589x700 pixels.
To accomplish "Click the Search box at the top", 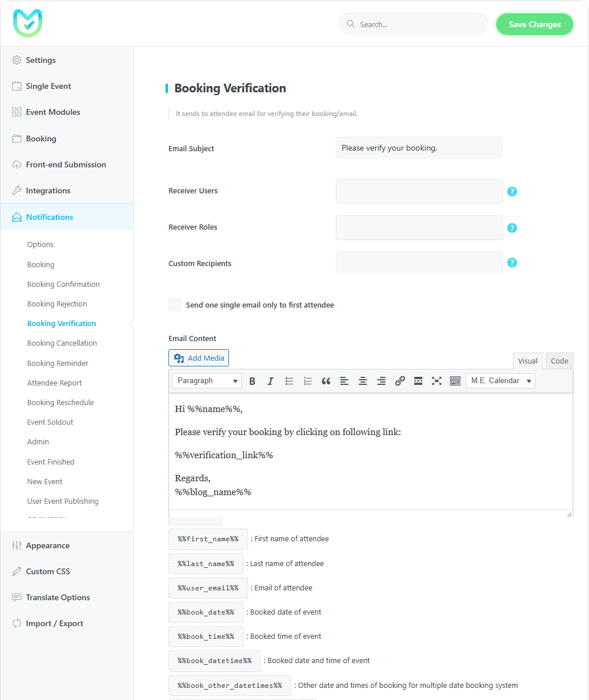I will pyautogui.click(x=414, y=24).
